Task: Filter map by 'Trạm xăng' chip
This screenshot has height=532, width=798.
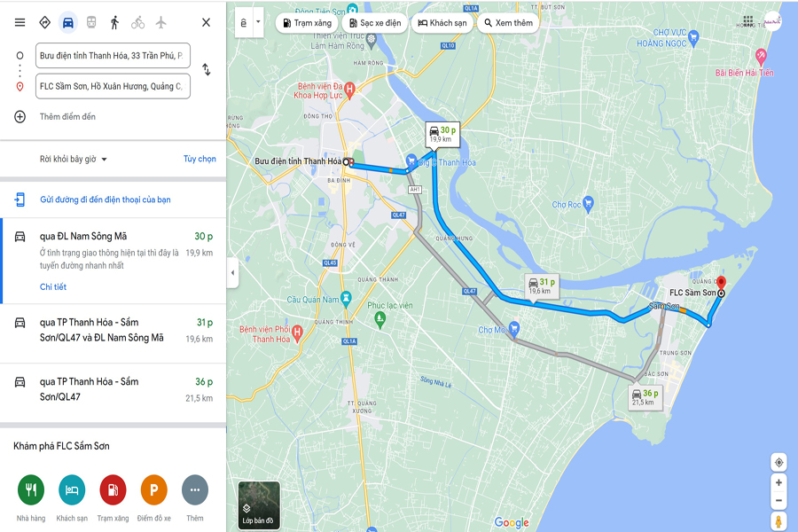Action: [308, 23]
